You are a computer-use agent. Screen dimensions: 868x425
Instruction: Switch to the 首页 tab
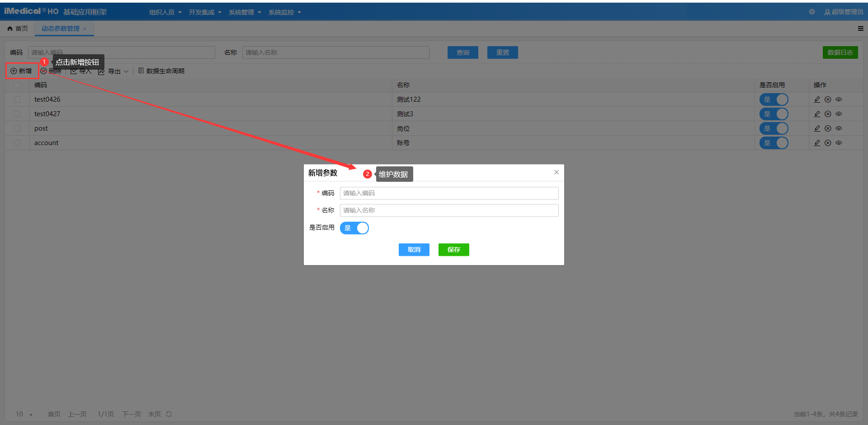[18, 28]
